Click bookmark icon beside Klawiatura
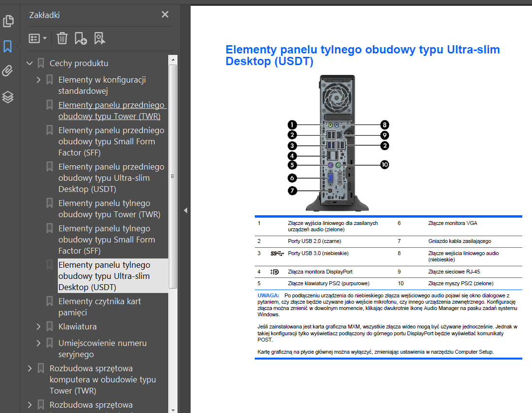This screenshot has height=413, width=532. [x=50, y=326]
